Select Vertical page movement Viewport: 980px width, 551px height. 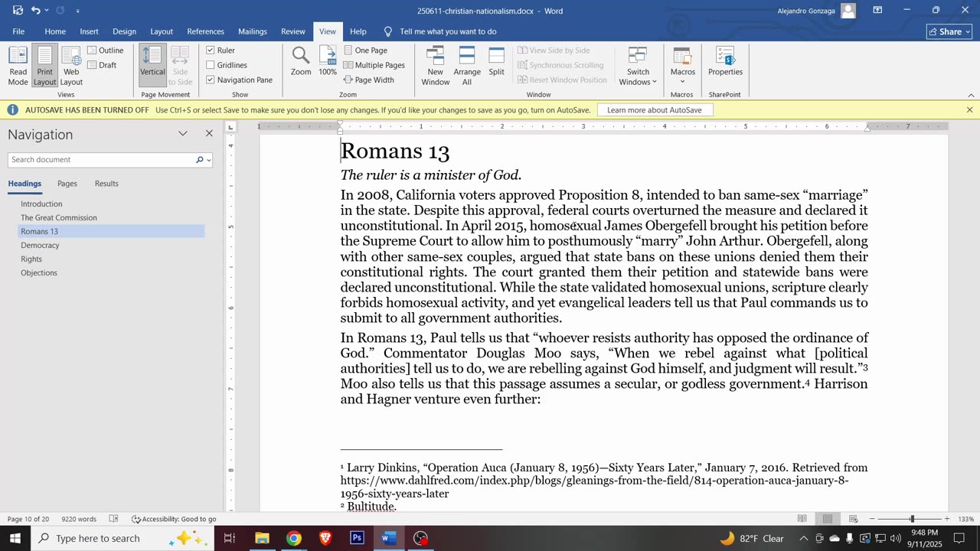click(x=152, y=66)
